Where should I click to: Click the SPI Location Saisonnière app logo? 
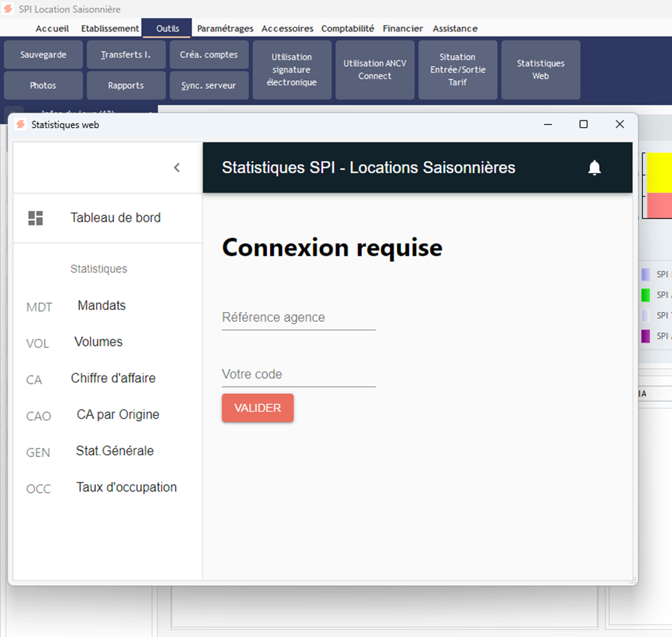point(8,9)
